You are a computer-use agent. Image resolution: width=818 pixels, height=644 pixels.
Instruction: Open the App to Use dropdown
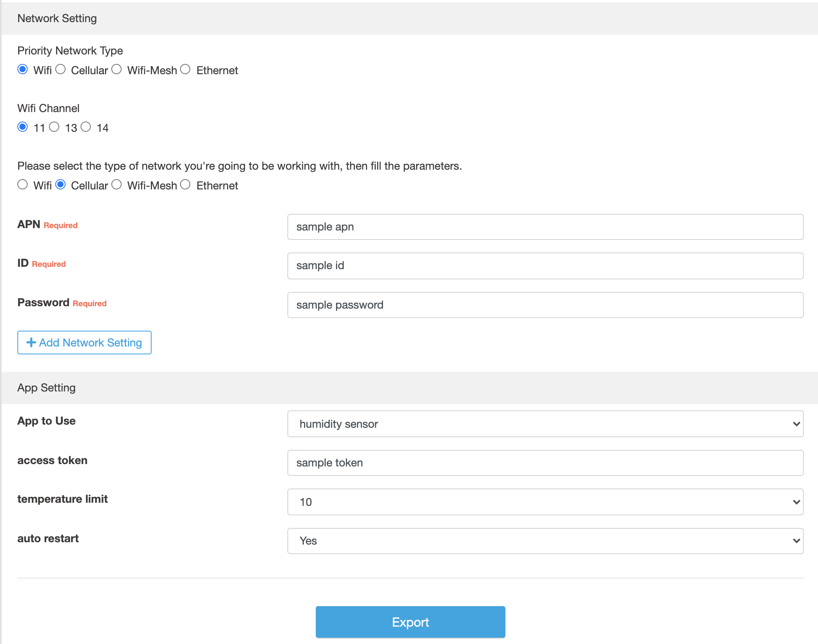coord(545,424)
